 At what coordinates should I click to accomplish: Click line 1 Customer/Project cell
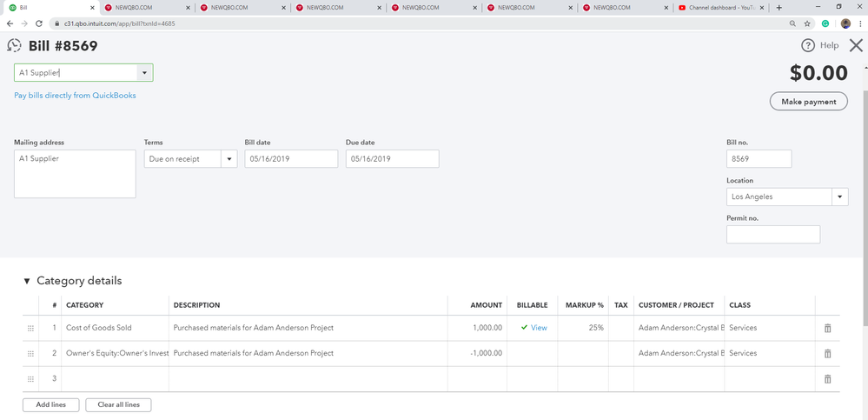pyautogui.click(x=679, y=328)
